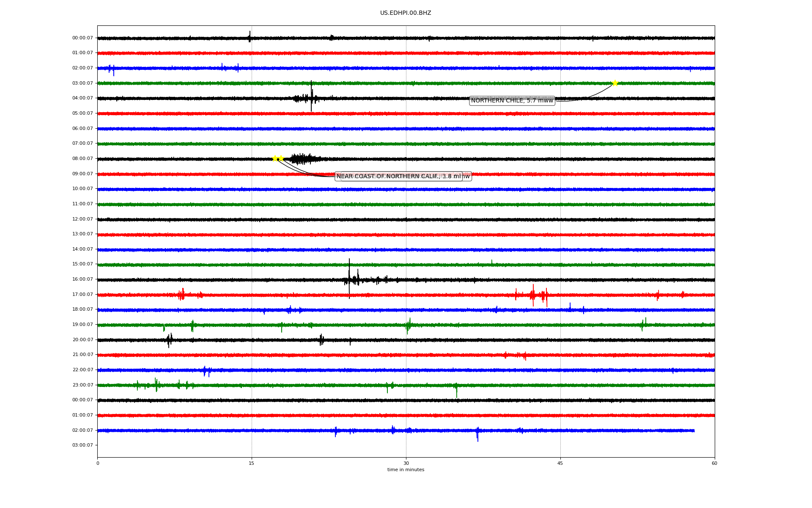Image resolution: width=812 pixels, height=508 pixels.
Task: Click the 13:00:07 row label
Action: 82,234
